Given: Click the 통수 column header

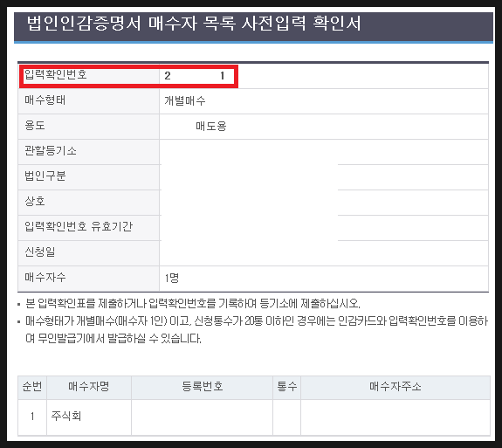Looking at the screenshot, I should click(287, 387).
